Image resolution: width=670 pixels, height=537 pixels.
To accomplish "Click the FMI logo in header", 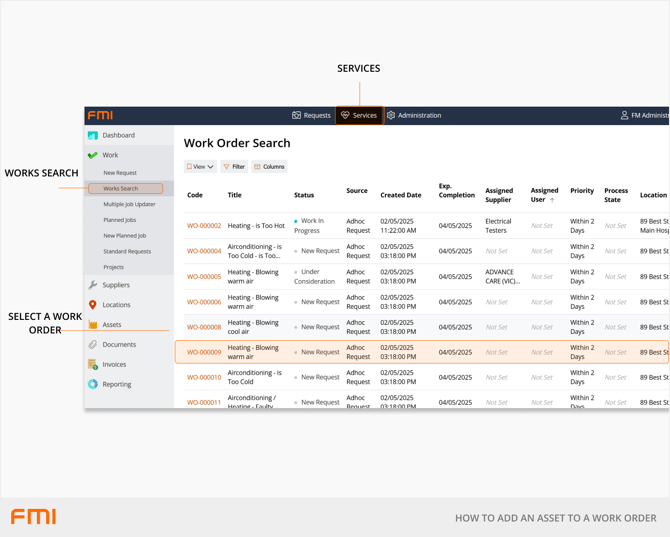I will (100, 115).
